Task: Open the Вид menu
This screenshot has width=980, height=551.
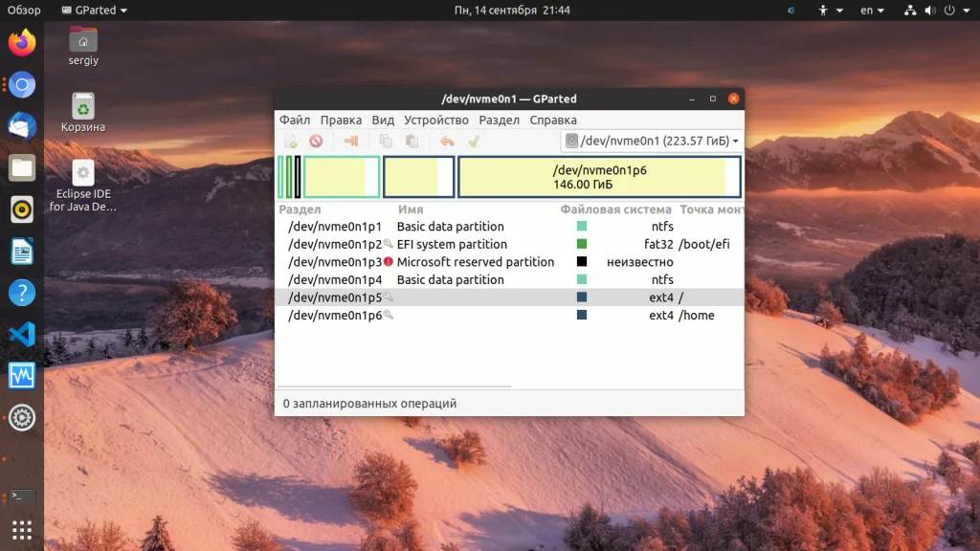Action: (383, 120)
